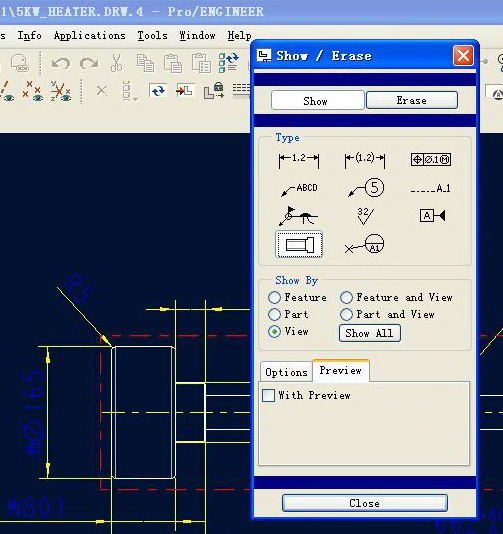This screenshot has width=503, height=534.
Task: Click the Close button in the dialog
Action: pos(365,503)
